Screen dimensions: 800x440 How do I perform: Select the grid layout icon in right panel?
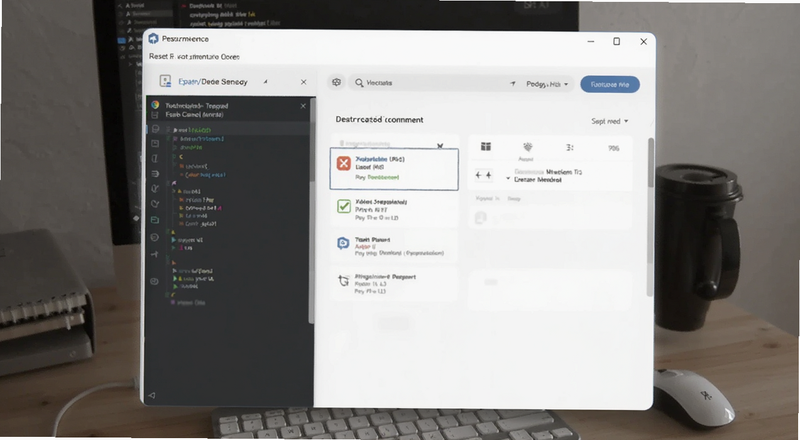(486, 147)
